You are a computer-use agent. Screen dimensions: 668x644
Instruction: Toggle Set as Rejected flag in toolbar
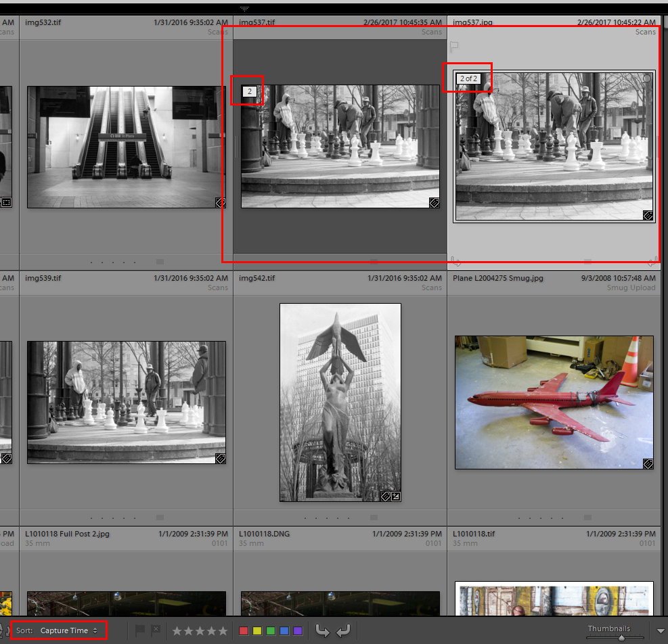click(156, 630)
